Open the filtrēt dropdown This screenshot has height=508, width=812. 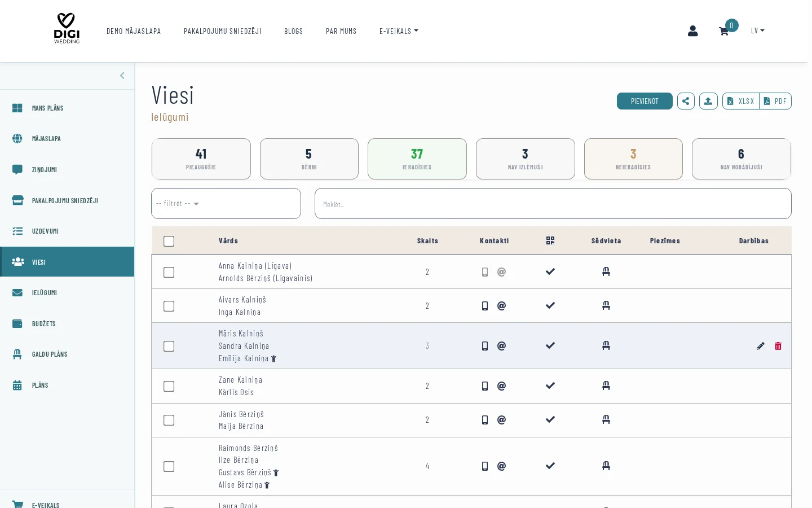pyautogui.click(x=226, y=203)
